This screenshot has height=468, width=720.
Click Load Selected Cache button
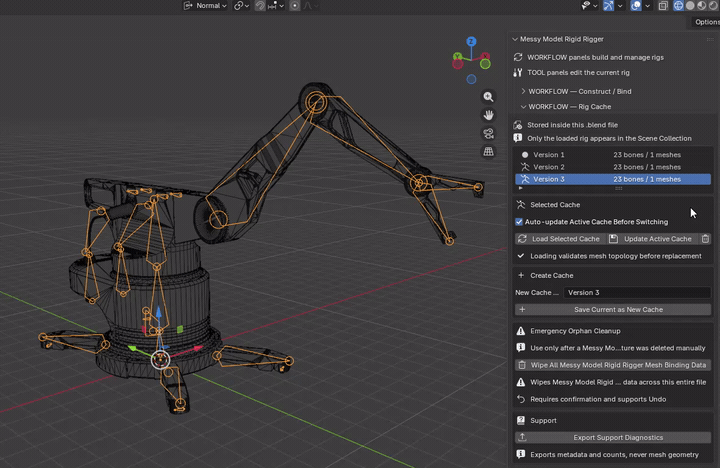pos(560,239)
